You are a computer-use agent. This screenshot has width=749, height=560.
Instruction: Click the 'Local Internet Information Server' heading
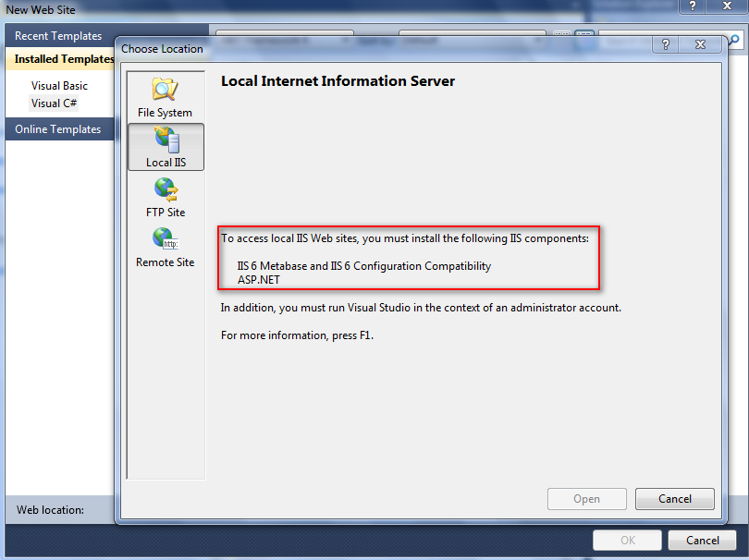(338, 81)
